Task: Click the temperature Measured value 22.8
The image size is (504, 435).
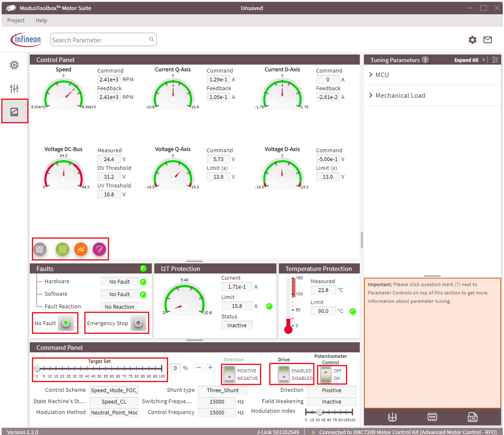Action: [x=323, y=290]
